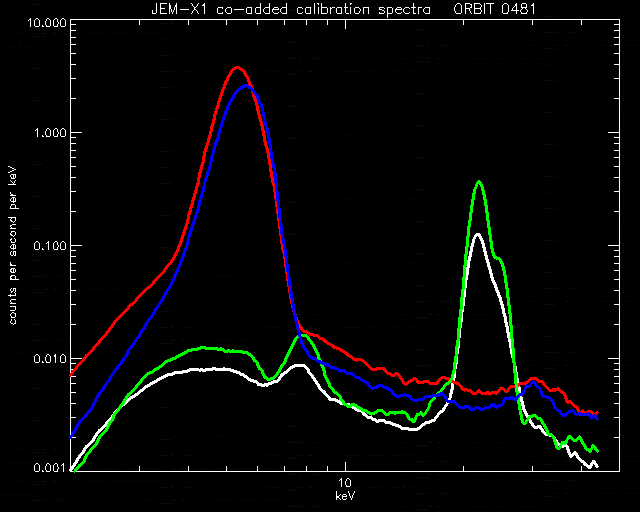Image resolution: width=640 pixels, height=512 pixels.
Task: Click the white curve's right-side peak
Action: [x=477, y=235]
